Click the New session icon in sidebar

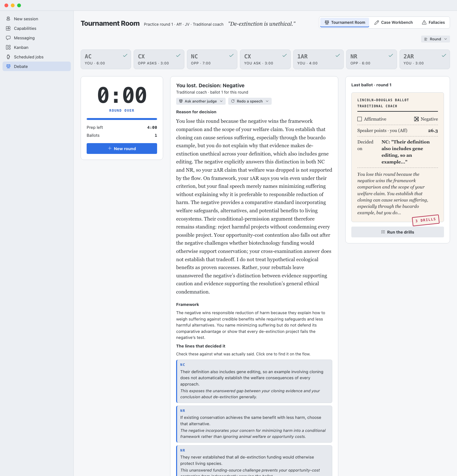(x=8, y=19)
